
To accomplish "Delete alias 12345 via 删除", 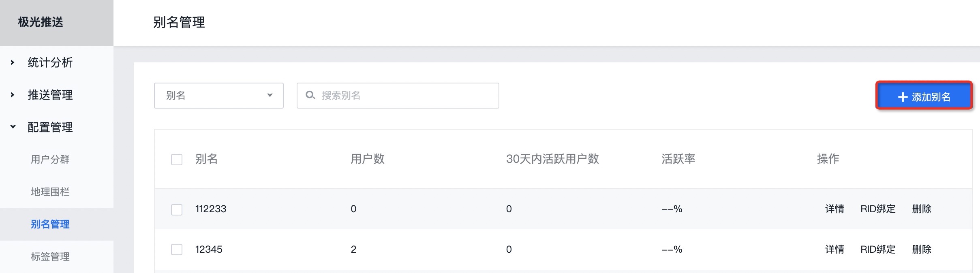I will point(922,250).
